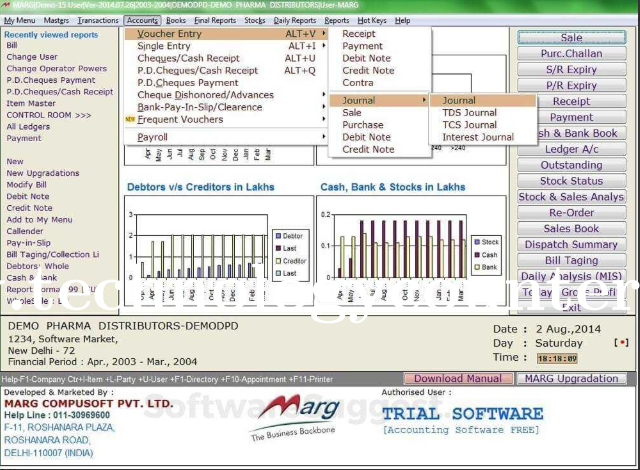Open CONTROL ROOM >>> link
This screenshot has width=640, height=470.
[x=49, y=115]
